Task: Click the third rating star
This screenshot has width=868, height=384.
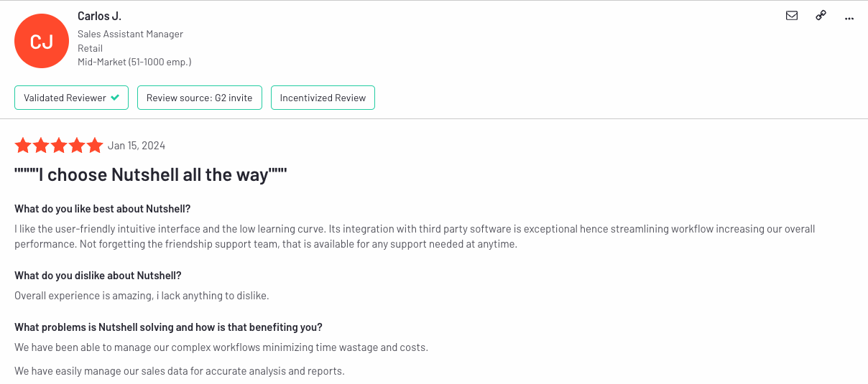Action: pyautogui.click(x=59, y=146)
